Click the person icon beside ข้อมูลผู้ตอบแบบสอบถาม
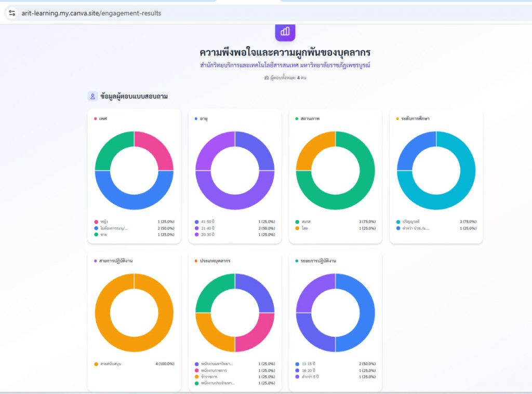The image size is (532, 394). tap(92, 97)
